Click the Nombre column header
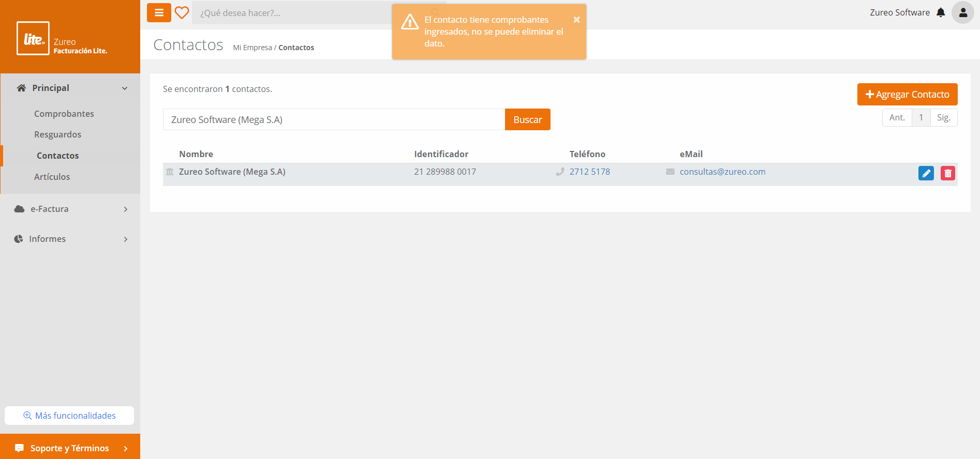Image resolution: width=980 pixels, height=459 pixels. [x=196, y=154]
